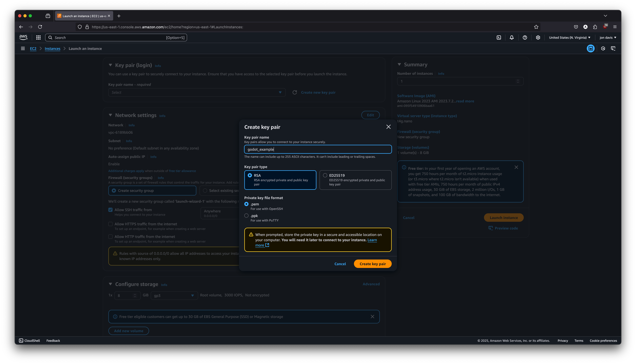Choose .ppk private key format
636x364 pixels.
(246, 216)
